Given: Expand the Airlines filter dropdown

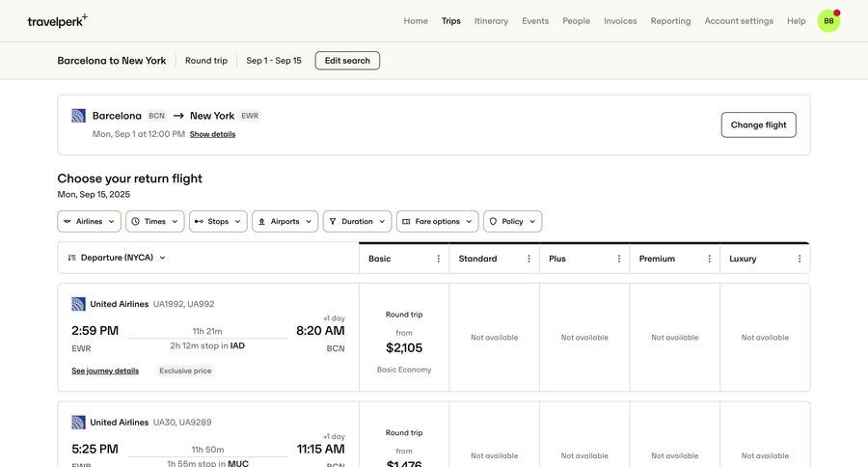Looking at the screenshot, I should pyautogui.click(x=89, y=221).
